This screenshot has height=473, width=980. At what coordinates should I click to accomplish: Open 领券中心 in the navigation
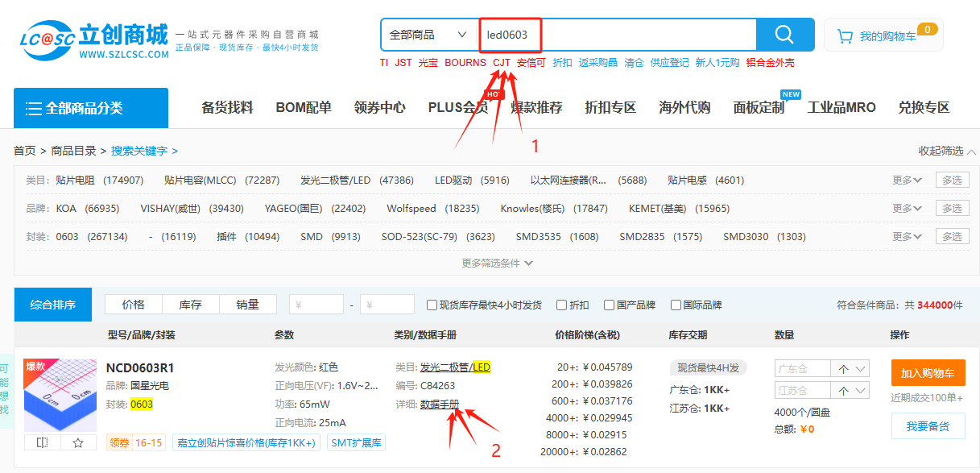[380, 108]
